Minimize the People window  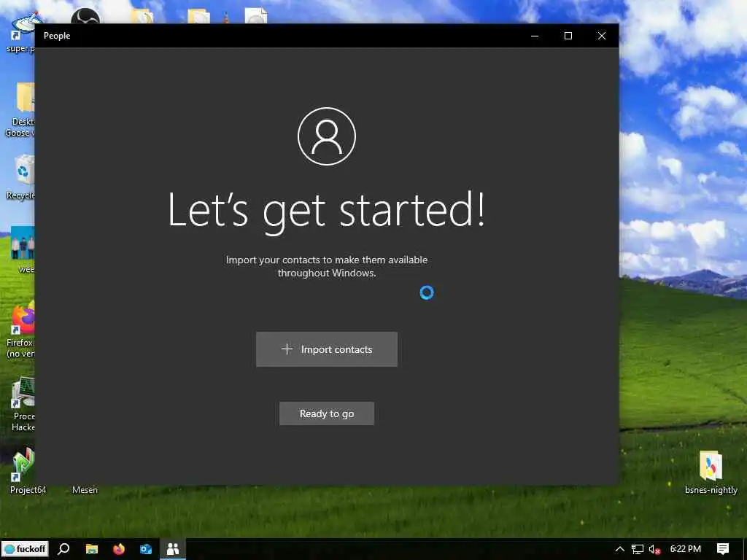tap(535, 36)
